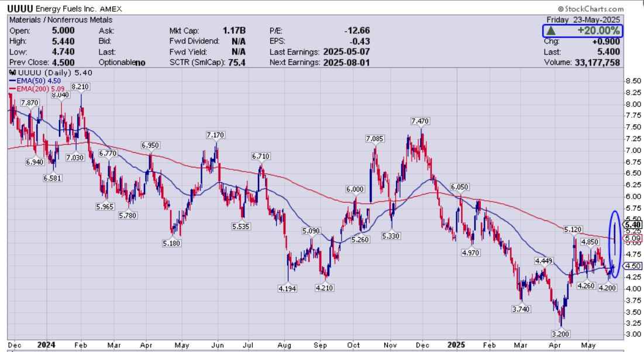The image size is (644, 352).
Task: Click the 7.085 peak price label
Action: [x=374, y=139]
